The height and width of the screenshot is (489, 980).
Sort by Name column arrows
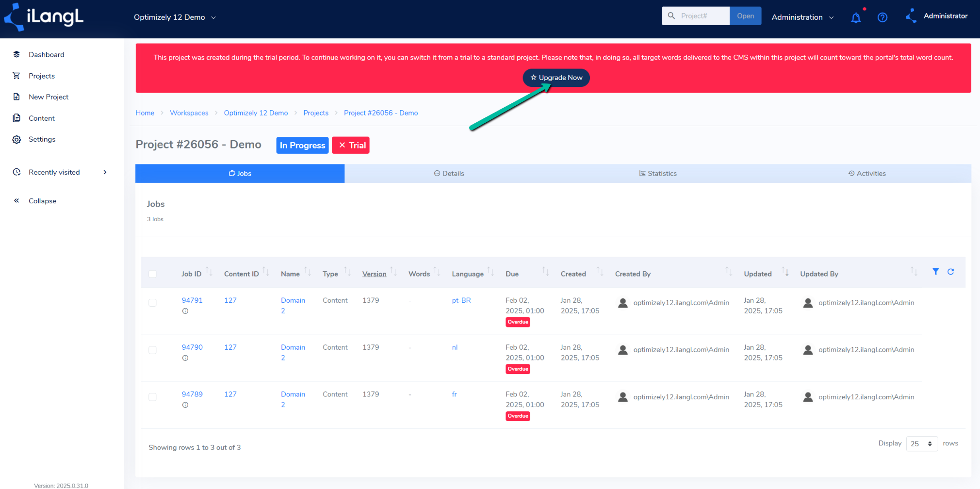click(x=308, y=272)
